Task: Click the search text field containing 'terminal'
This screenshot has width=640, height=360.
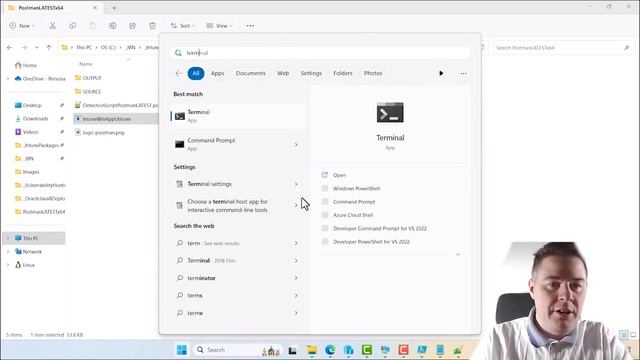Action: click(320, 53)
